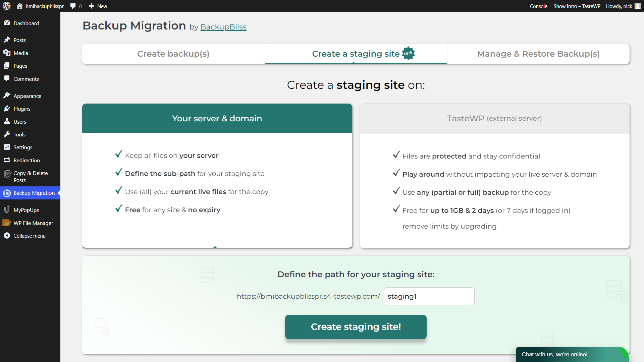Select the TasteWP external server option
Screen dimensions: 644x362
pos(494,118)
